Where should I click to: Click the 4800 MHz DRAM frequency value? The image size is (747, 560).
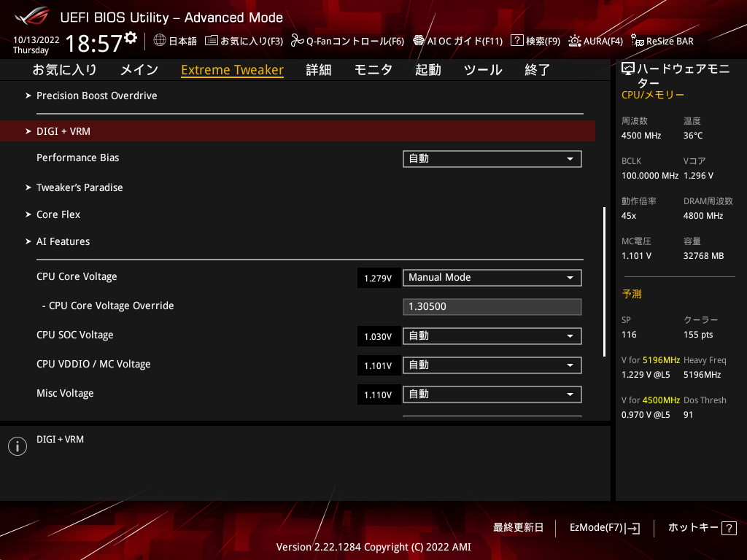pos(703,216)
